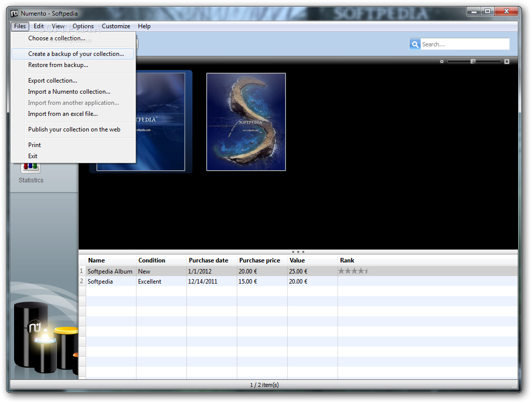Viewport: 532px width, 403px height.
Task: Open the Files menu
Action: point(20,26)
